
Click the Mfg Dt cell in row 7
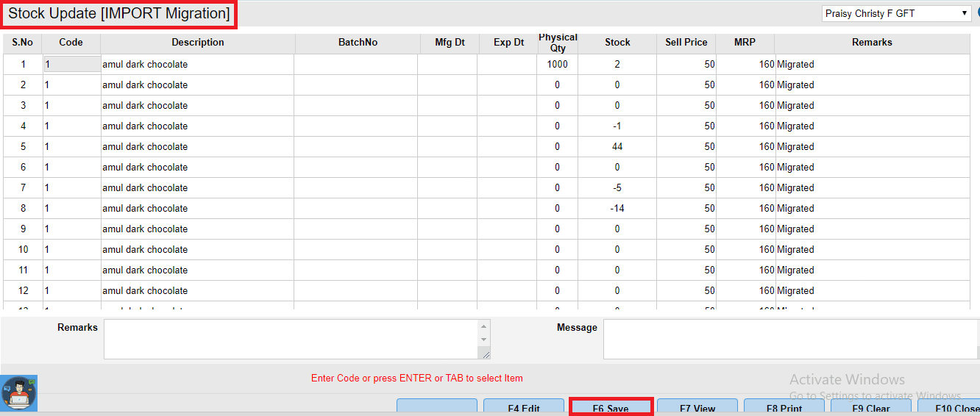(447, 187)
